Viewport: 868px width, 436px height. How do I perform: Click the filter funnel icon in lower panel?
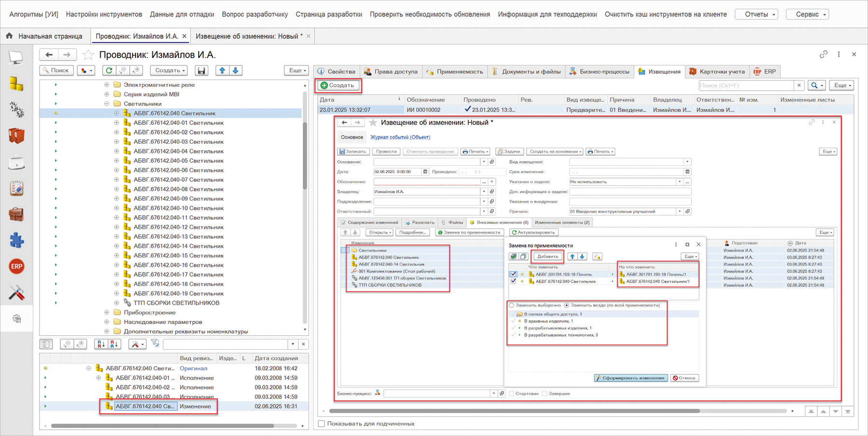155,343
